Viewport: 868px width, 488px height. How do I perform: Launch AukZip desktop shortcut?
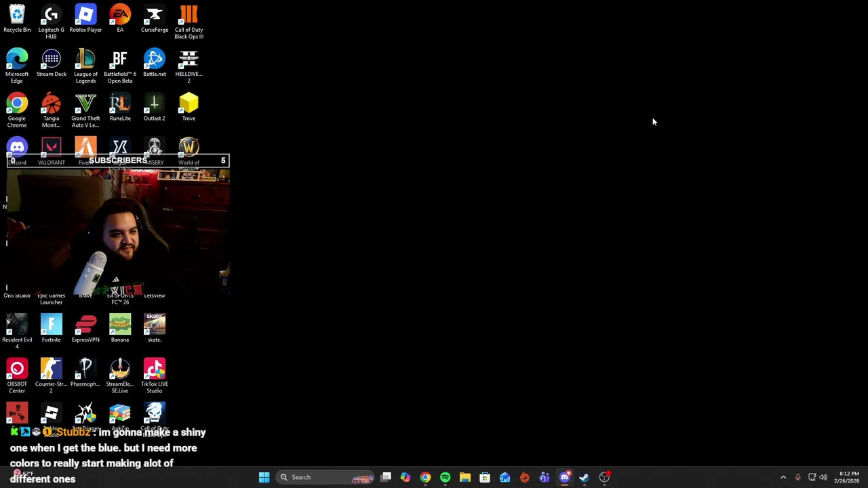120,416
